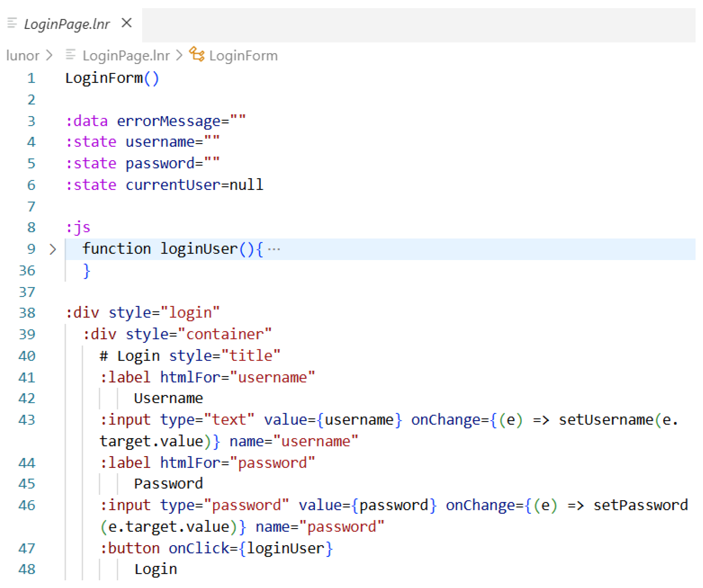Click "setUsername" on line 43

coord(606,420)
